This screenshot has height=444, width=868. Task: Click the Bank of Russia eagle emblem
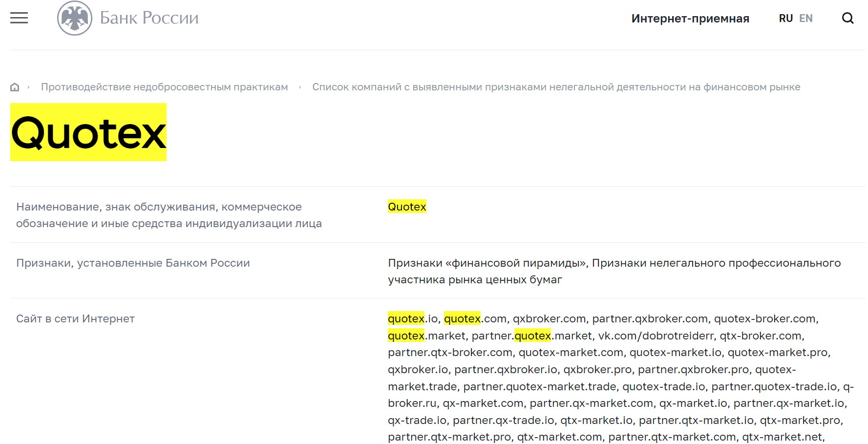[75, 18]
